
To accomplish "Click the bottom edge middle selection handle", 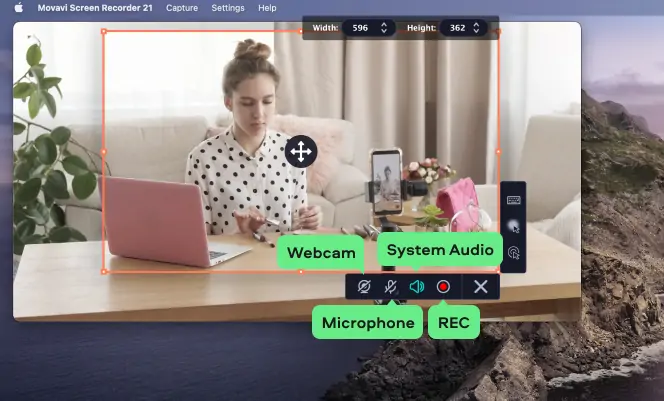I will click(301, 271).
